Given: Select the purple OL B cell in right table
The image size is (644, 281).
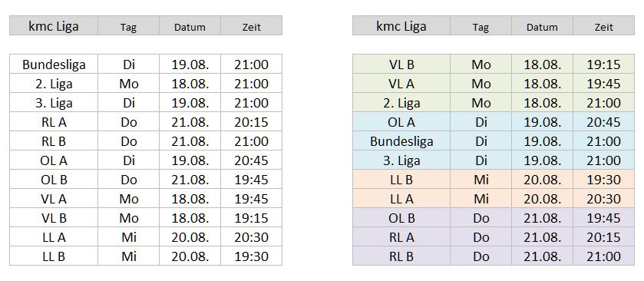Looking at the screenshot, I should click(401, 218).
